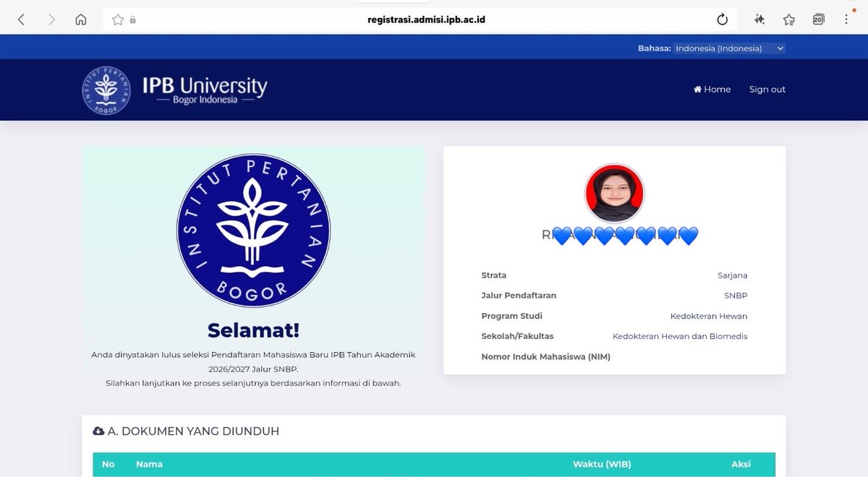This screenshot has height=477, width=868.
Task: Click the address bar URL registrasi.admisi.ipb.ac.id
Action: [x=426, y=20]
